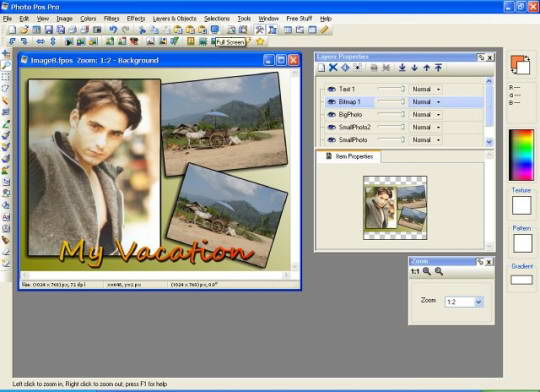Click the zoom in magnifier in the Zoom panel

[427, 271]
